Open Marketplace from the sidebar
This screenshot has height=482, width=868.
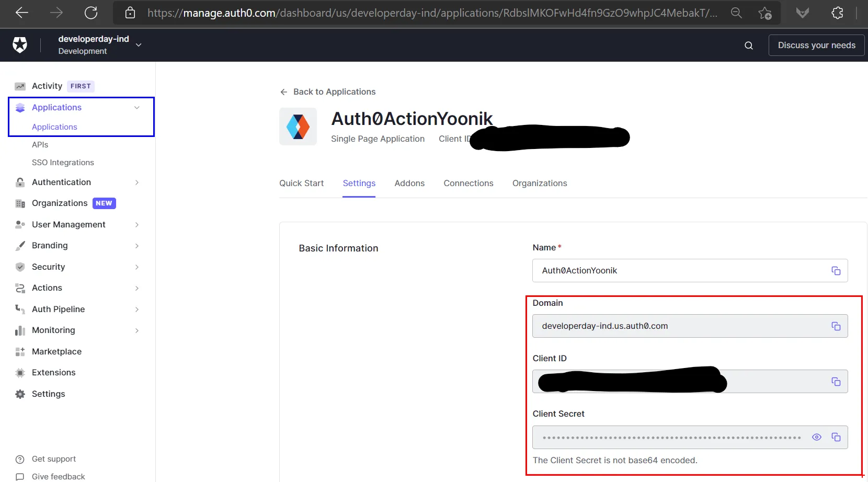tap(56, 352)
